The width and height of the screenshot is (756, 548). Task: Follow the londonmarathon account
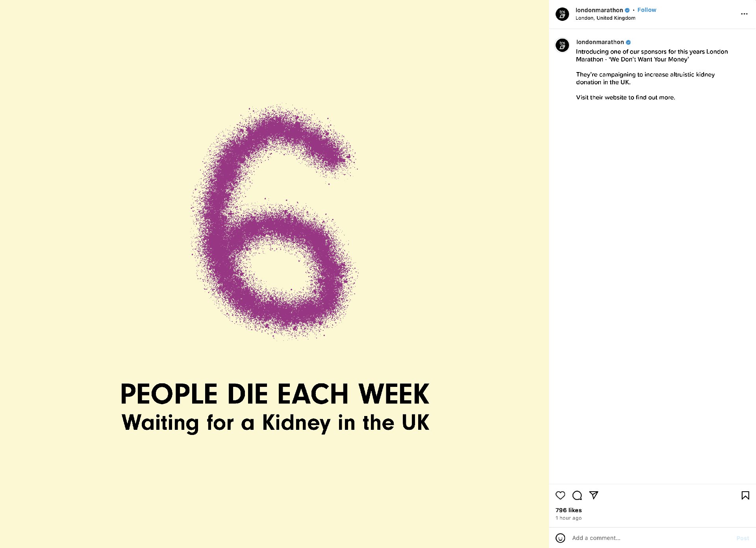(x=647, y=10)
